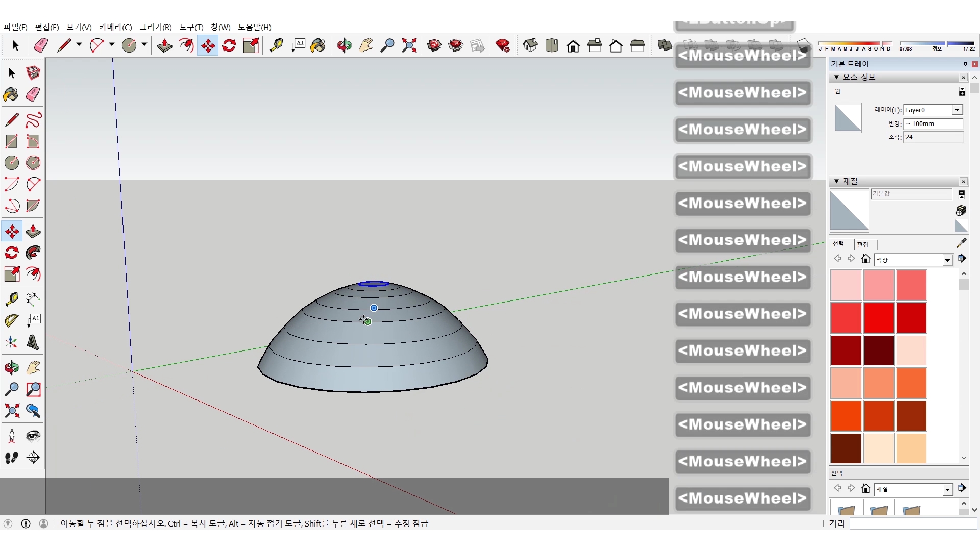
Task: Toggle the pin on 기본 트레이 panel
Action: (x=965, y=64)
